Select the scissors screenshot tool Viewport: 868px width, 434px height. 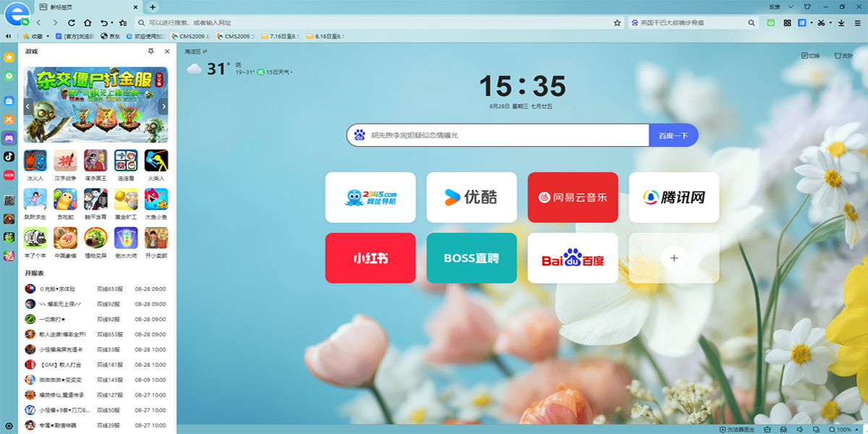pyautogui.click(x=821, y=22)
